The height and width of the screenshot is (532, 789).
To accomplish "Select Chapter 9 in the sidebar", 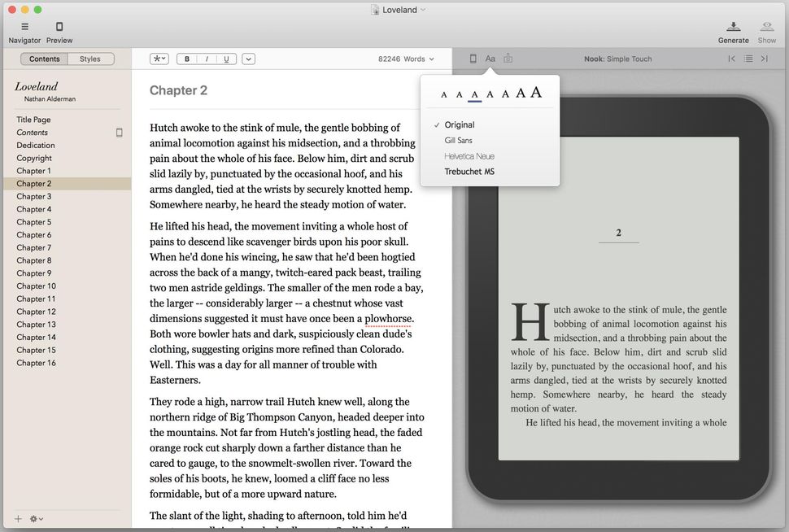I will point(34,273).
